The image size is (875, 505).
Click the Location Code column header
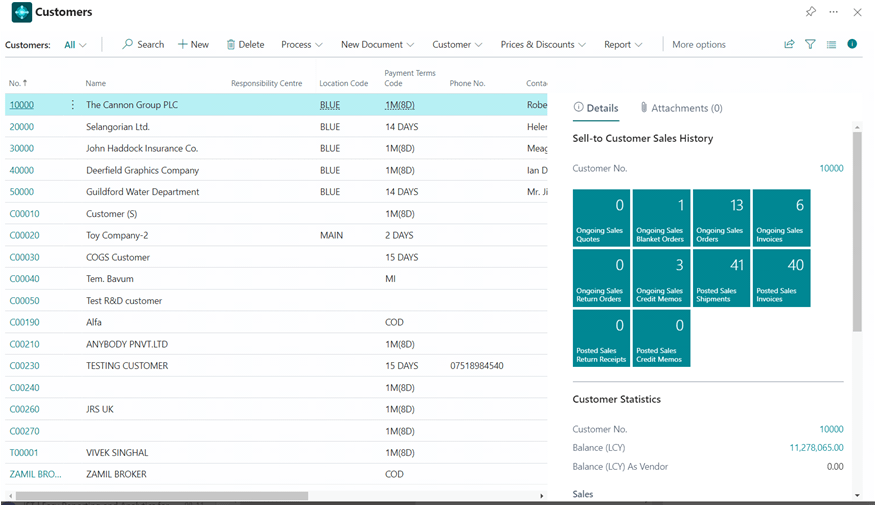343,83
